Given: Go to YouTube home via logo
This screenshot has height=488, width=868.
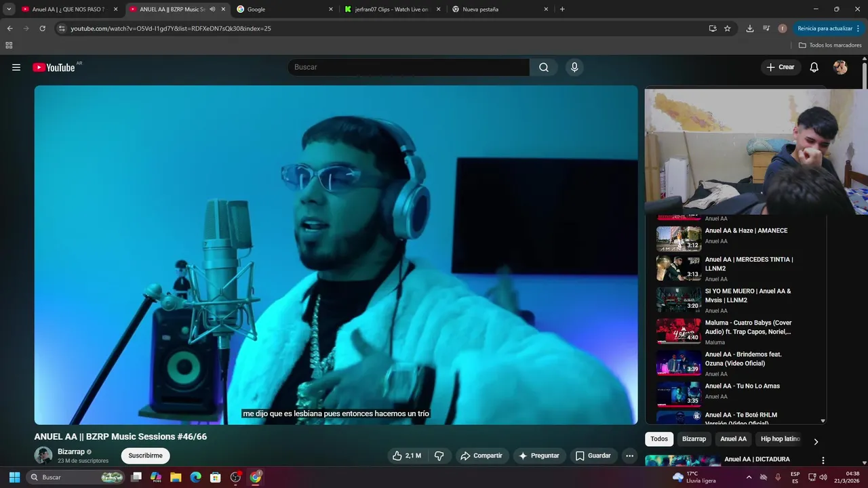Looking at the screenshot, I should point(54,67).
